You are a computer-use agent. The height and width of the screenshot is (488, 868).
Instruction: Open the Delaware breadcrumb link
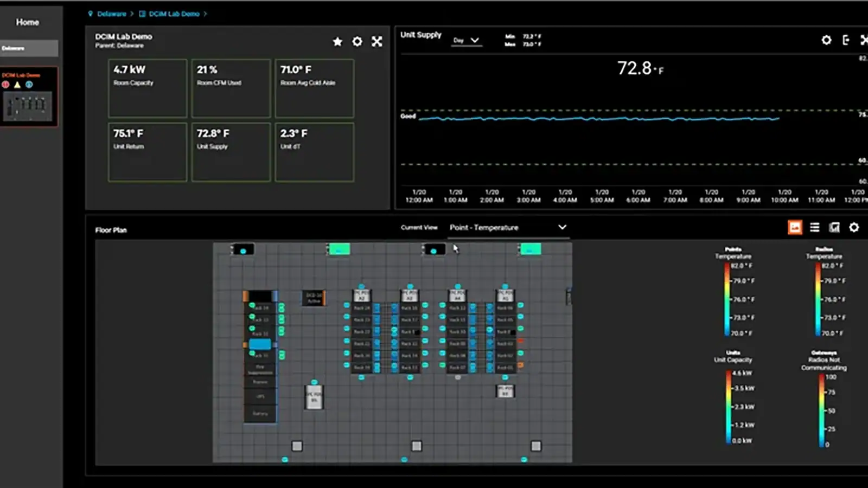pos(111,14)
